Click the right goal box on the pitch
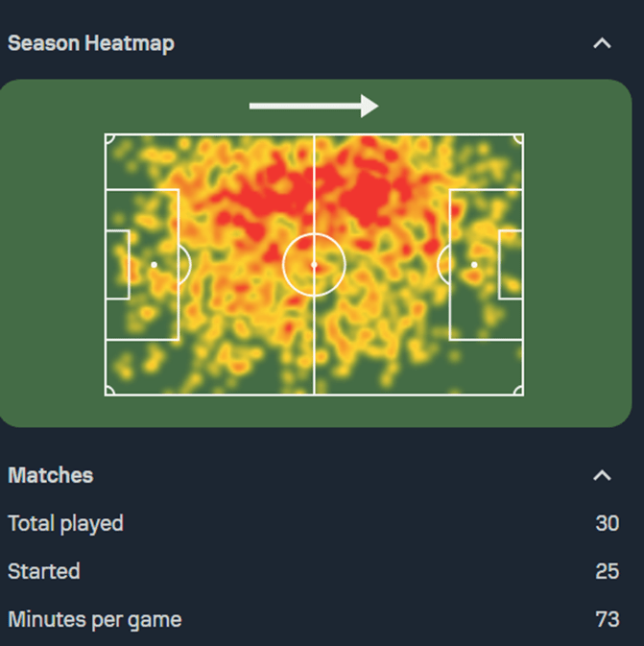 coord(510,264)
